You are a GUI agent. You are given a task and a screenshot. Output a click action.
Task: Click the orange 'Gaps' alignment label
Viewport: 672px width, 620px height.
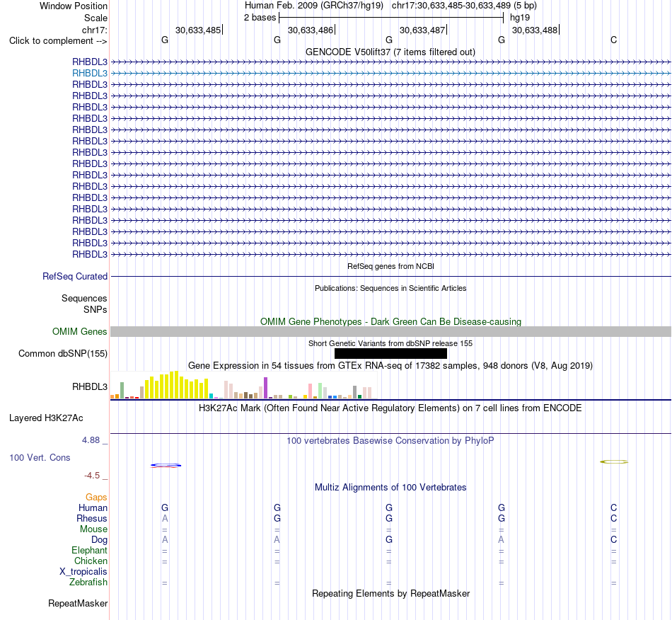pyautogui.click(x=96, y=498)
